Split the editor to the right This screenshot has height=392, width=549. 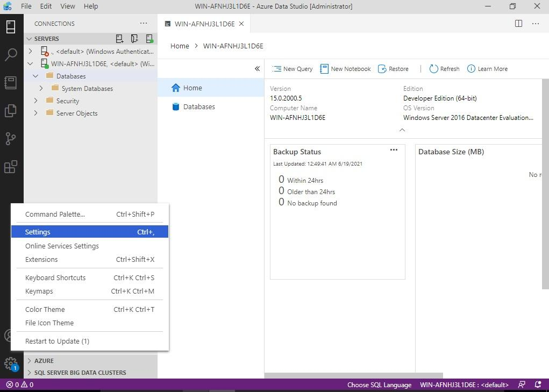pos(518,24)
